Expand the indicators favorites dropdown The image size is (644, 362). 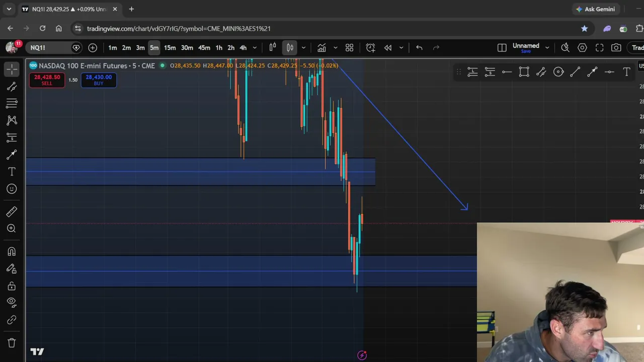tap(336, 48)
